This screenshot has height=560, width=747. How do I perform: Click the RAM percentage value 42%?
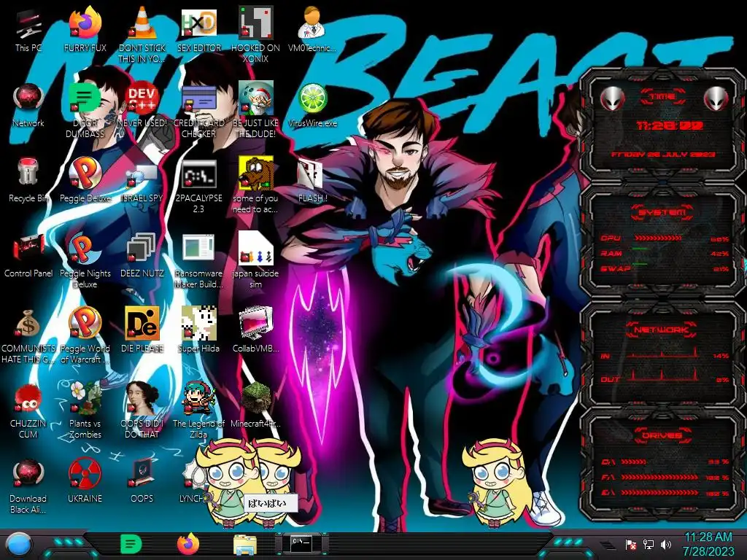(719, 254)
